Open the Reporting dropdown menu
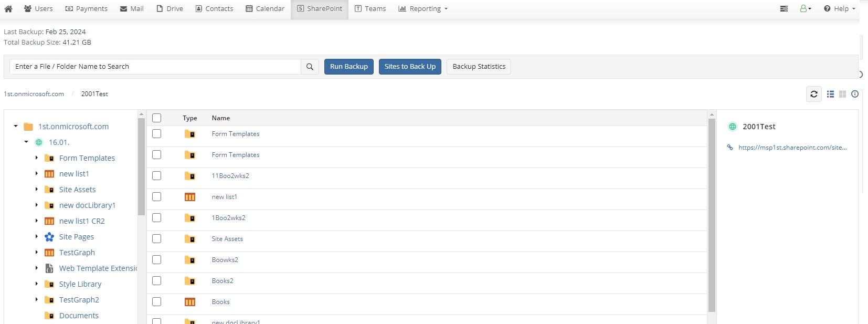 [423, 9]
